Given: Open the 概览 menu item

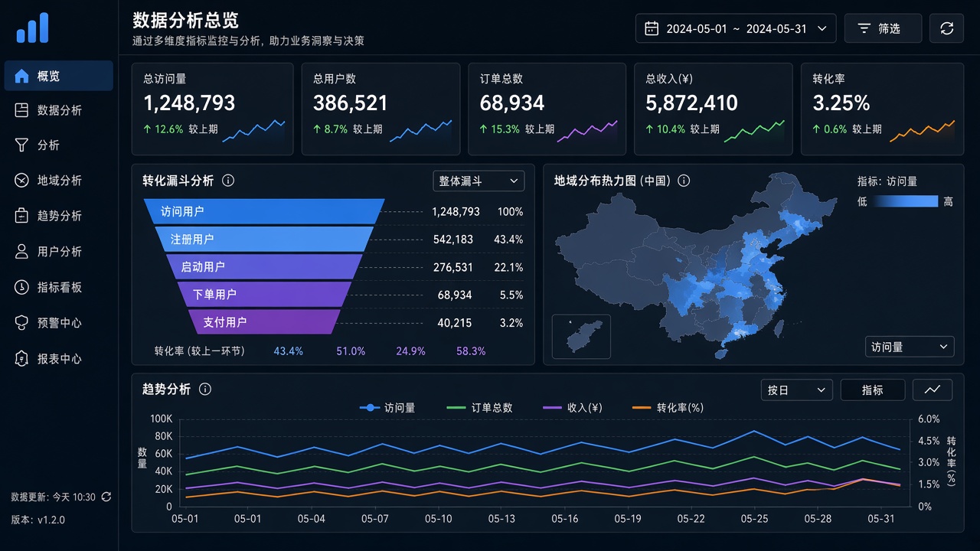Looking at the screenshot, I should click(59, 76).
